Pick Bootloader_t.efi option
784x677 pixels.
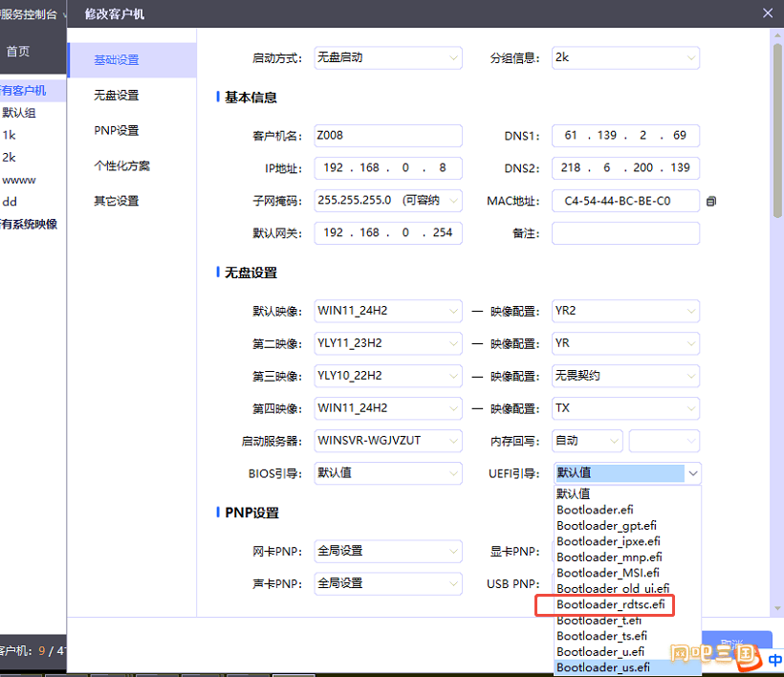pos(627,621)
